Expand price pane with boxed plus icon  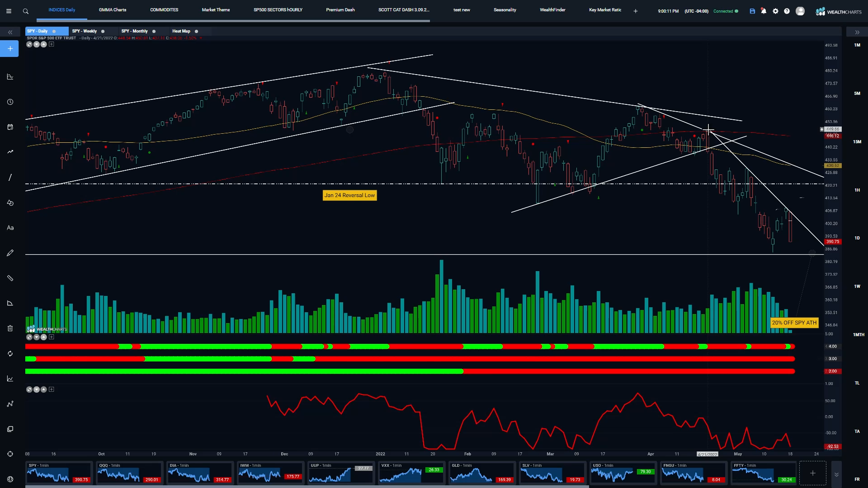tap(51, 44)
